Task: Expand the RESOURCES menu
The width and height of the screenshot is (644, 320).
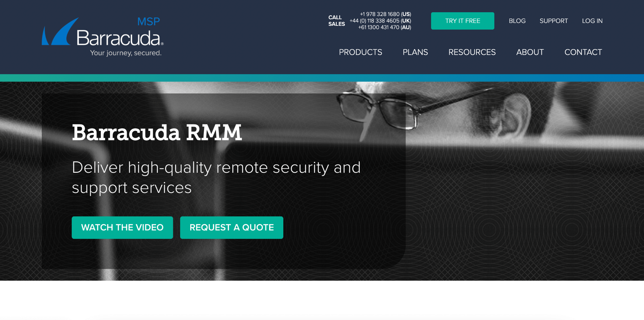Action: tap(472, 52)
